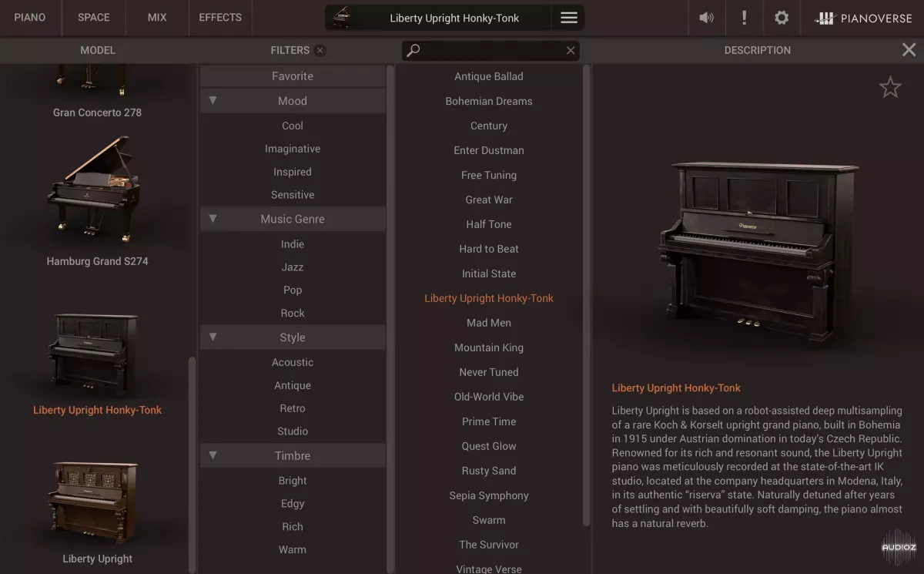Load the Great War preset

pos(489,200)
